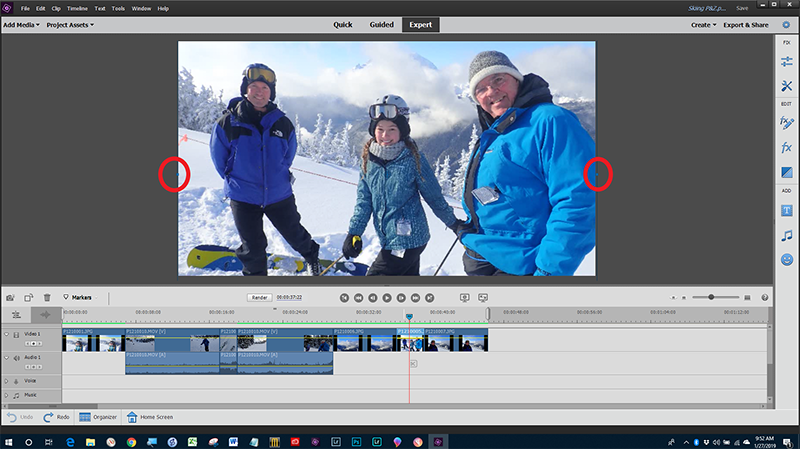800x449 pixels.
Task: Click the timeline help question mark
Action: click(764, 297)
